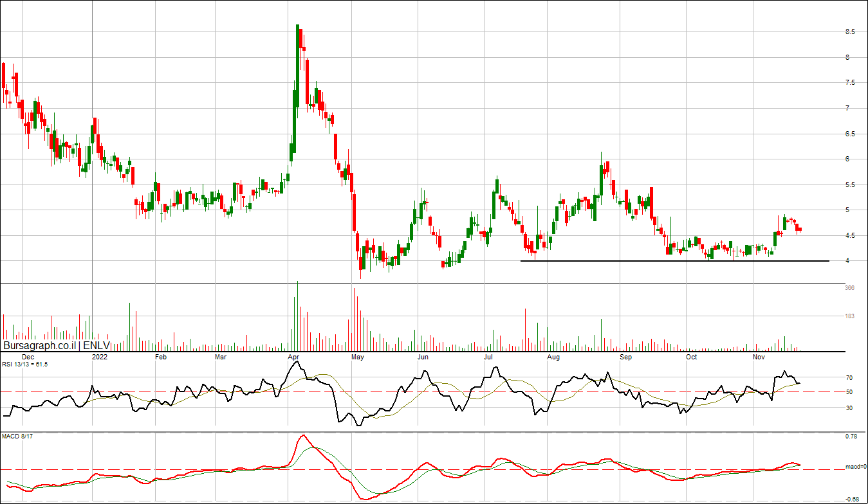Click the Dec label on the date axis

(x=28, y=355)
